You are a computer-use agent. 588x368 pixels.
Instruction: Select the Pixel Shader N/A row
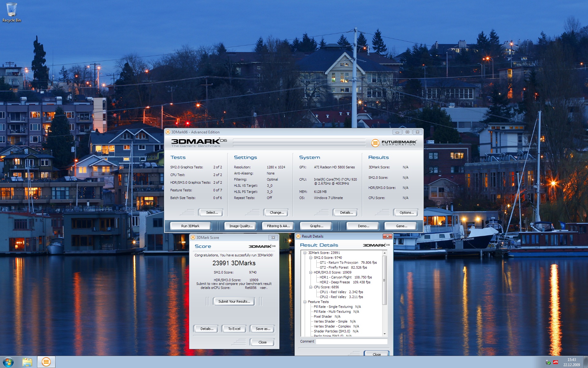point(327,317)
